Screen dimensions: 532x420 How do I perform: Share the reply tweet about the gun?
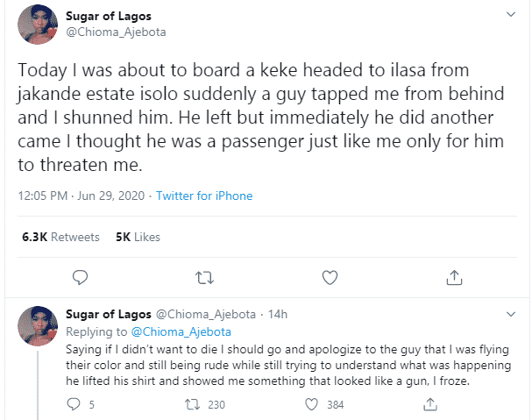[x=430, y=404]
